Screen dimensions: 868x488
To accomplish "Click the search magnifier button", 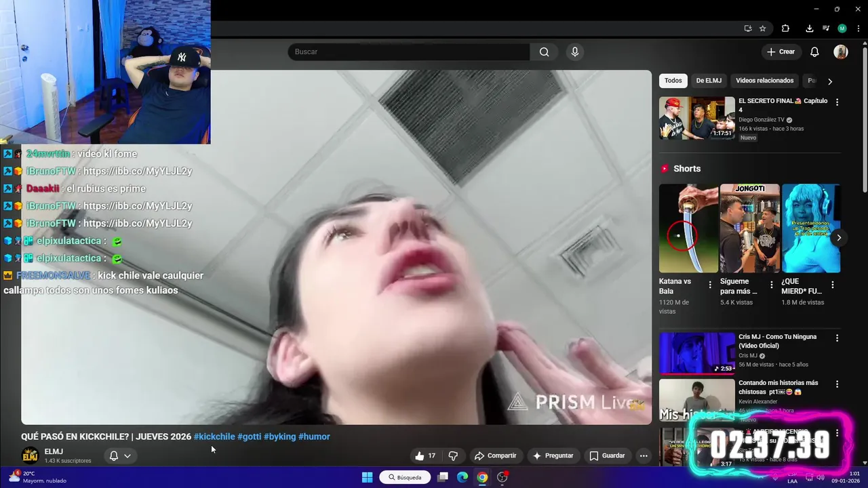I will click(x=544, y=52).
